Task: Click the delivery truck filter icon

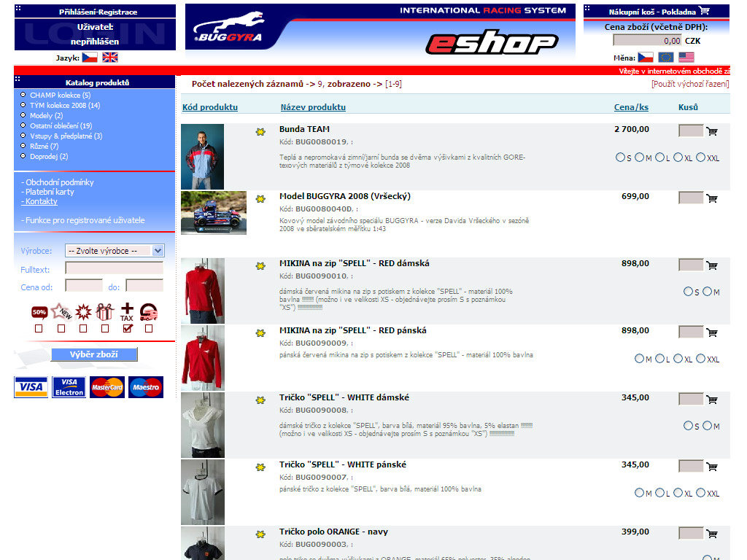Action: pyautogui.click(x=149, y=312)
